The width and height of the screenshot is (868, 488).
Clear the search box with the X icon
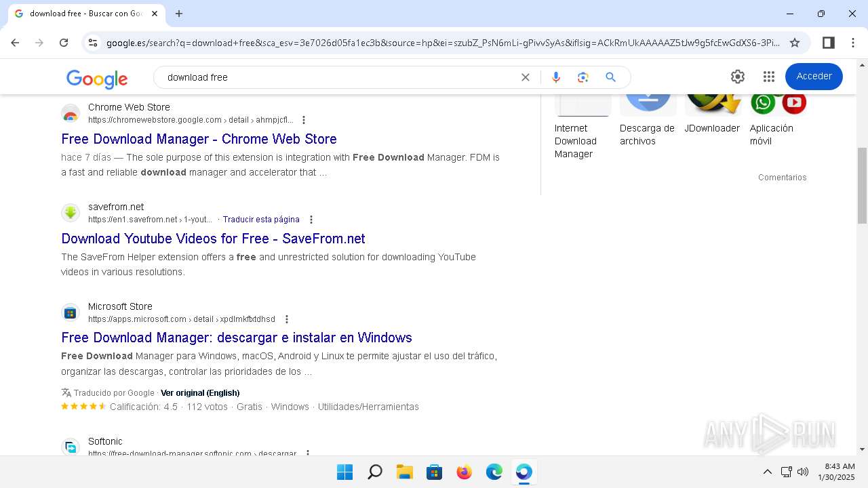525,77
